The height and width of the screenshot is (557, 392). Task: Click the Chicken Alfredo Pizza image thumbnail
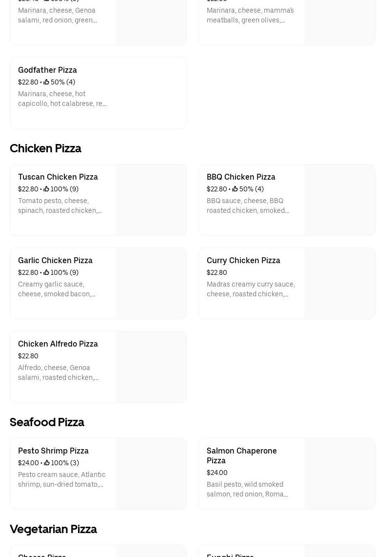pyautogui.click(x=151, y=367)
